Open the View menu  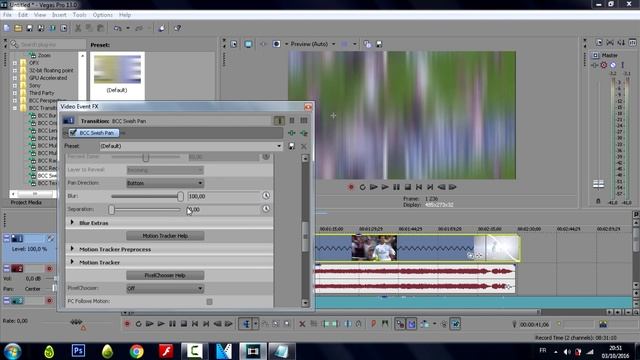coord(40,15)
